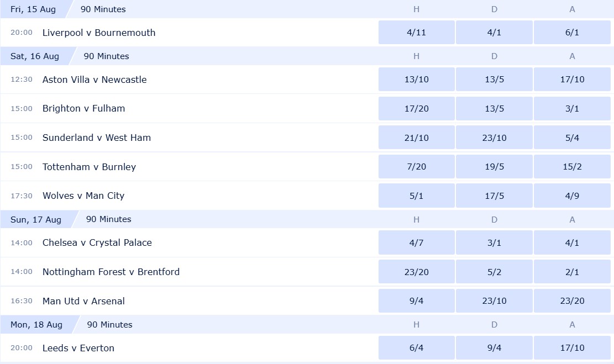Select Man Utd home win at 9/4
The image size is (614, 364).
click(x=416, y=301)
